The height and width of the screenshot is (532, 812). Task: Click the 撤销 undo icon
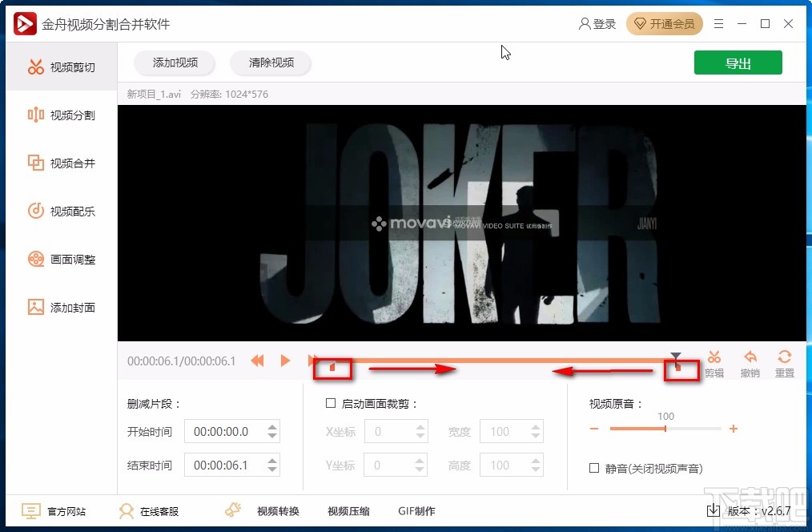750,365
